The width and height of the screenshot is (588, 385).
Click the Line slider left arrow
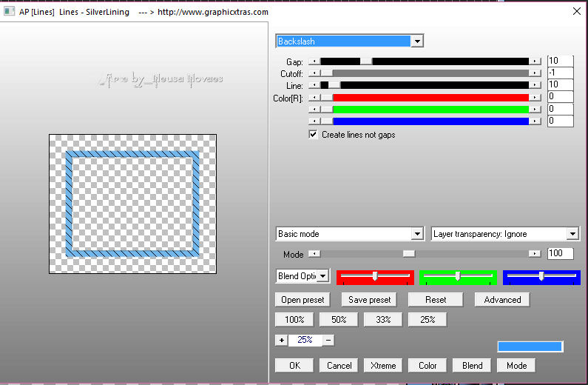314,85
